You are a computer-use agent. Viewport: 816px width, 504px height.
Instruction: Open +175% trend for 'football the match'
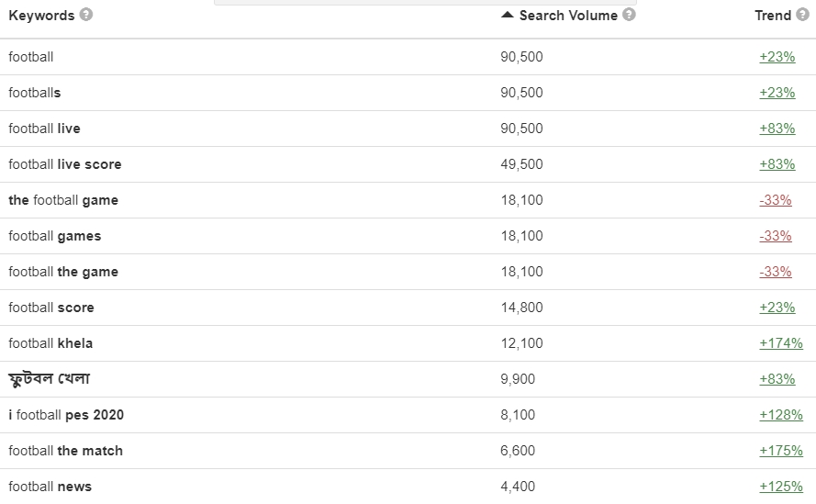coord(780,451)
